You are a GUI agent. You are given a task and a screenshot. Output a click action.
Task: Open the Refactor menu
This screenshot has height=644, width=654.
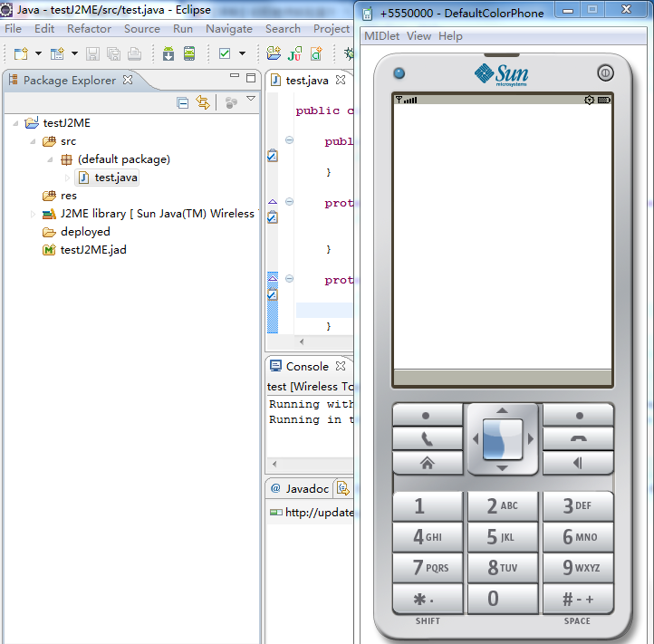pyautogui.click(x=90, y=29)
